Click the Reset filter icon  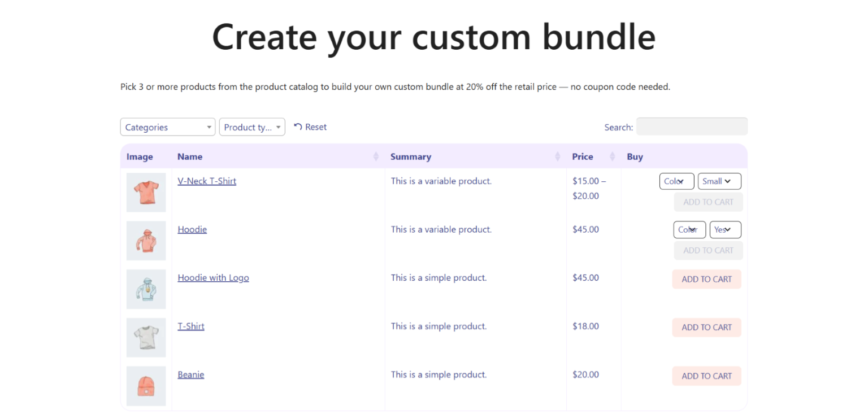310,127
